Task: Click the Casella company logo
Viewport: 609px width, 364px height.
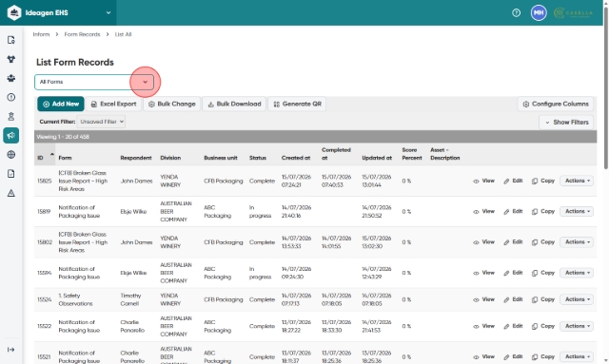Action: [573, 12]
